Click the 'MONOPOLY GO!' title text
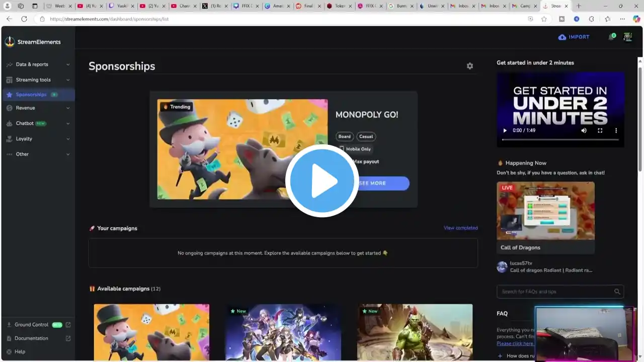The image size is (644, 362). coord(367,115)
